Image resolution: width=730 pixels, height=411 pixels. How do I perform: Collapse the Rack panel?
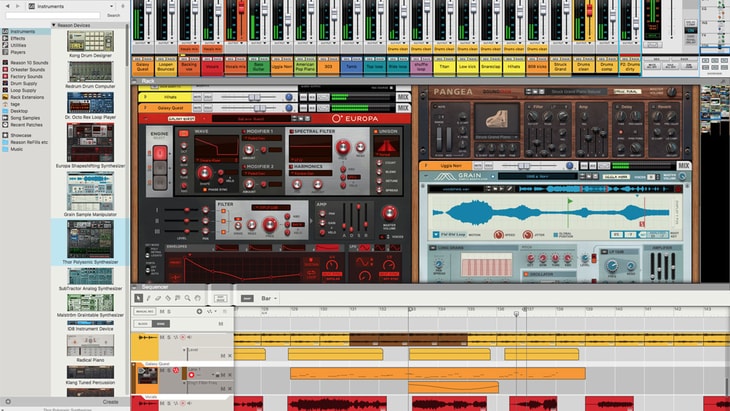(x=134, y=81)
